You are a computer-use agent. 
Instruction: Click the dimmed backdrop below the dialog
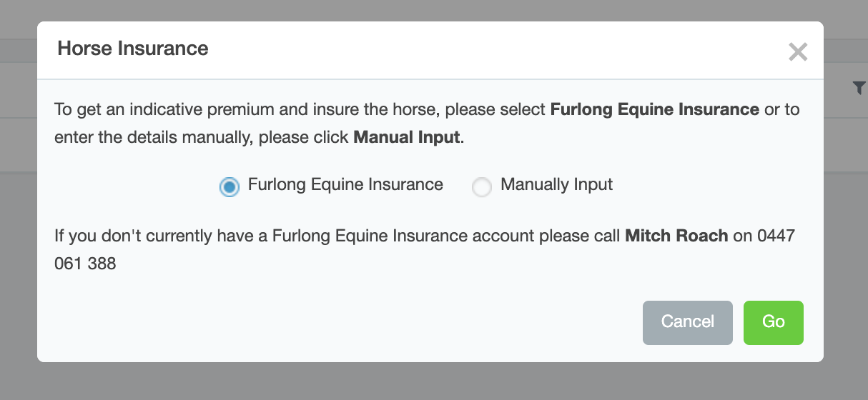[429, 382]
